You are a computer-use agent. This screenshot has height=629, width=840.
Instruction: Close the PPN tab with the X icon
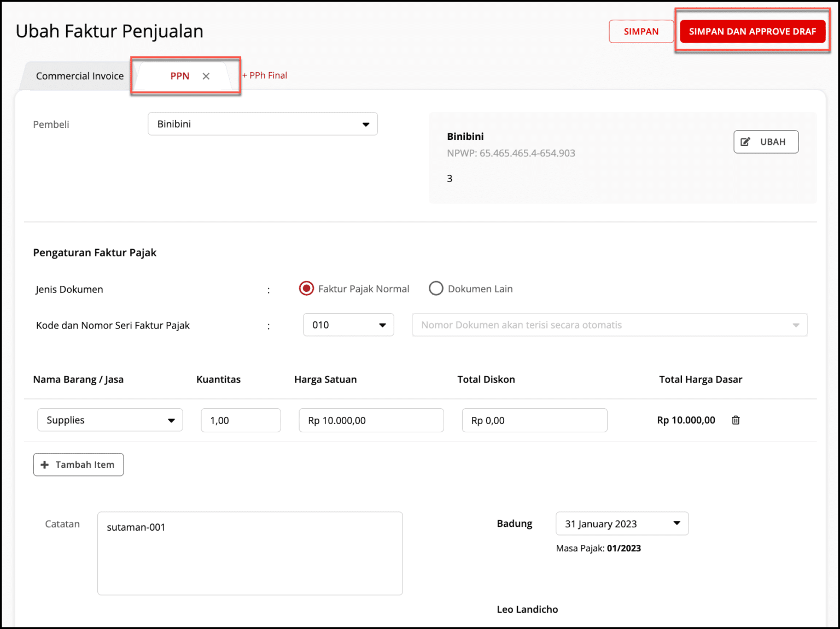tap(206, 76)
